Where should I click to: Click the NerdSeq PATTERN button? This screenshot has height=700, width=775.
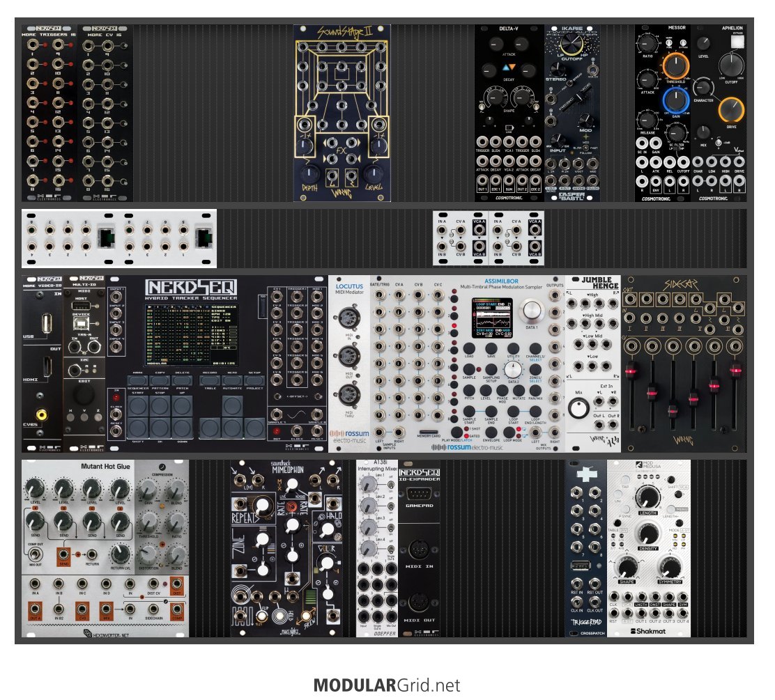160,380
